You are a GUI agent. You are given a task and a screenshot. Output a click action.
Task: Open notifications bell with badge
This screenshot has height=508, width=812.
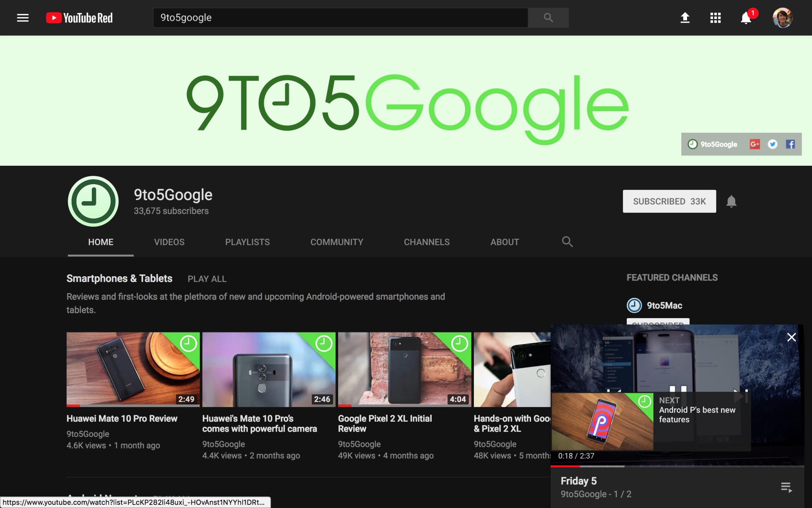point(746,18)
